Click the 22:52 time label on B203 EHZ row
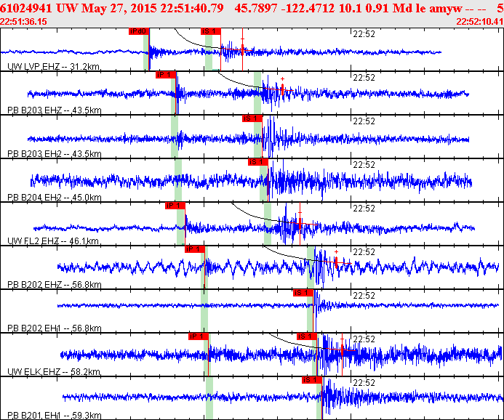 pyautogui.click(x=364, y=78)
